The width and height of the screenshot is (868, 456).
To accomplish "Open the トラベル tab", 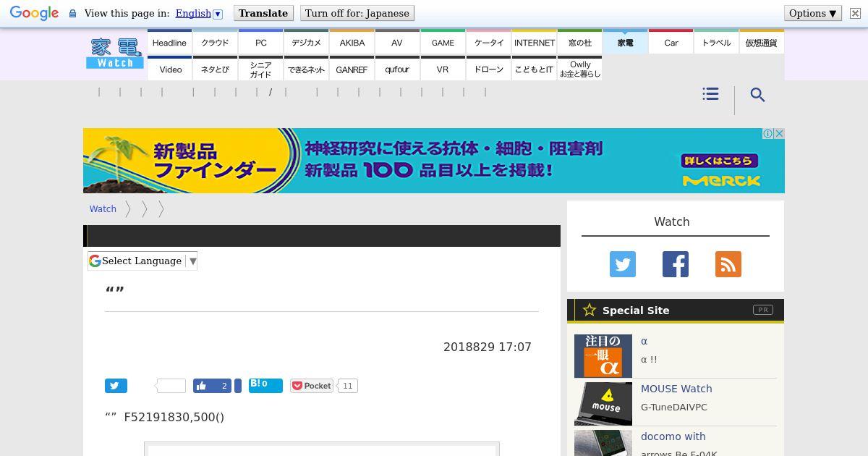I will (716, 42).
